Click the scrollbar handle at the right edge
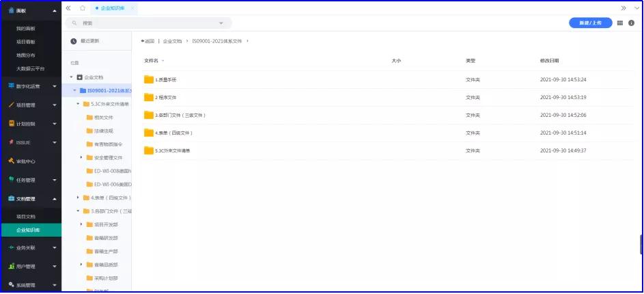Screen dimensions: 644x294 click(641, 244)
